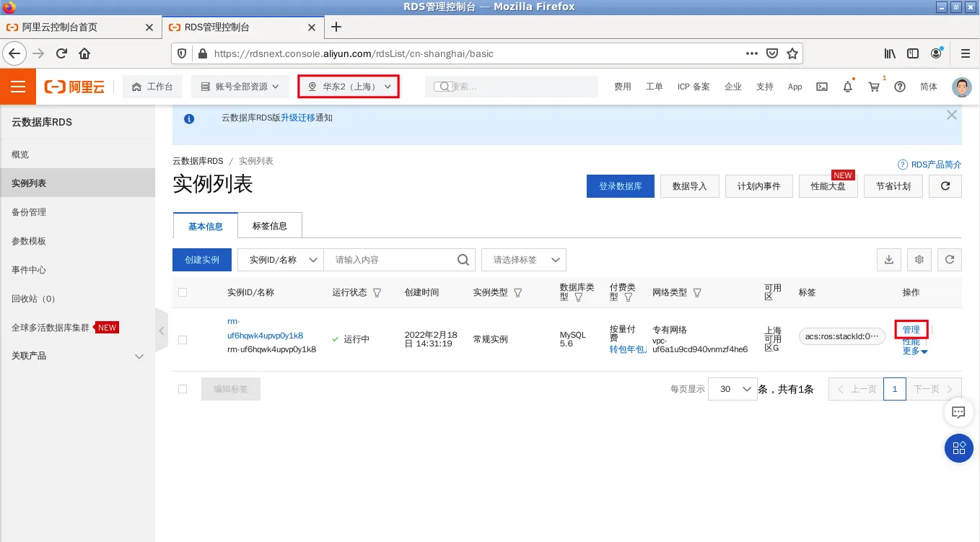The width and height of the screenshot is (980, 542).
Task: Focus the 请输入内容 instance search field
Action: click(390, 260)
